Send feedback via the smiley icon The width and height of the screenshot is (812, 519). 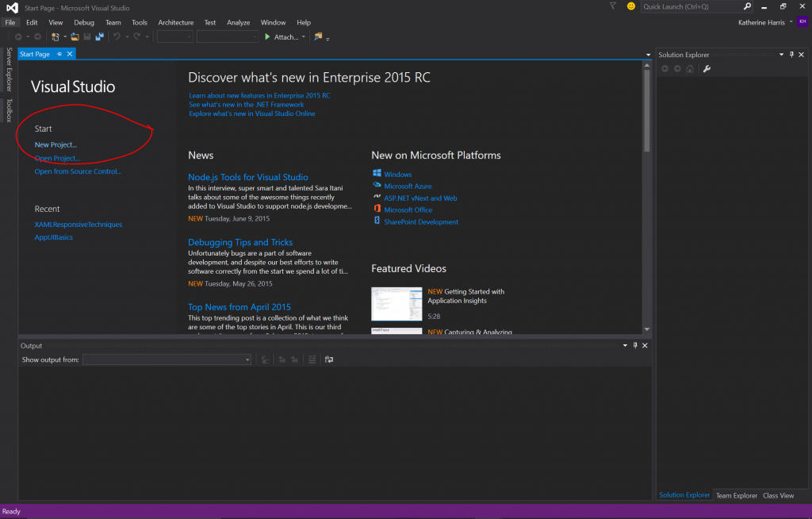pos(631,6)
